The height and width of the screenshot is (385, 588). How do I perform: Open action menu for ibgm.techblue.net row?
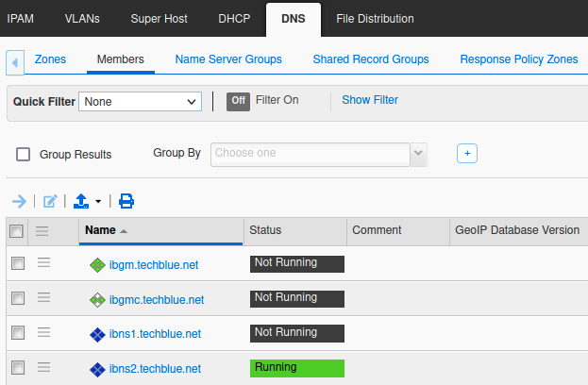click(43, 264)
